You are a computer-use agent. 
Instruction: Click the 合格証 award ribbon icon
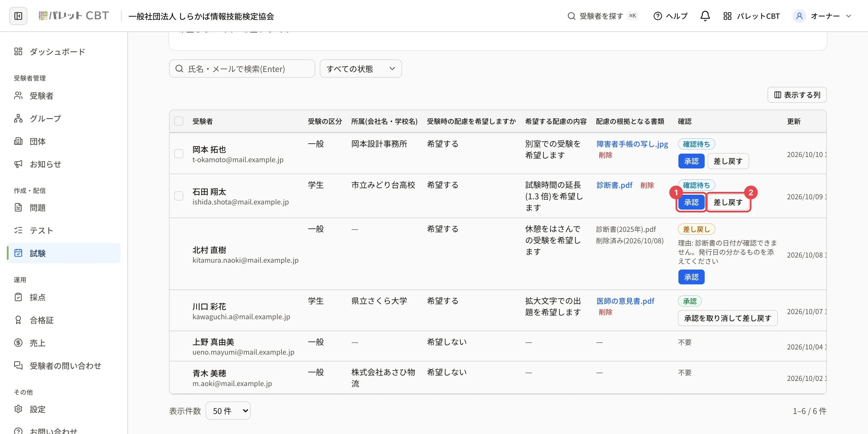18,320
